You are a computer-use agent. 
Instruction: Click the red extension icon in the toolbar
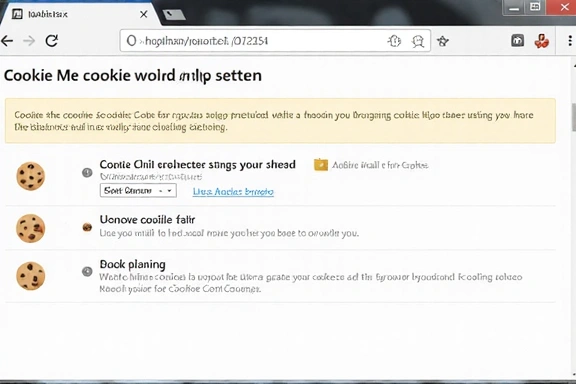pos(541,41)
